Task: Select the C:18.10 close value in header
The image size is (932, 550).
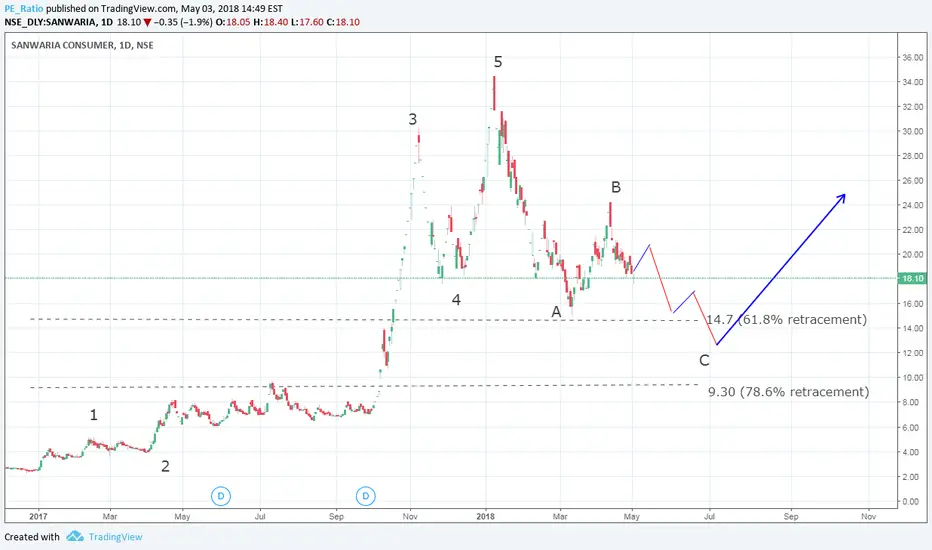Action: click(343, 22)
